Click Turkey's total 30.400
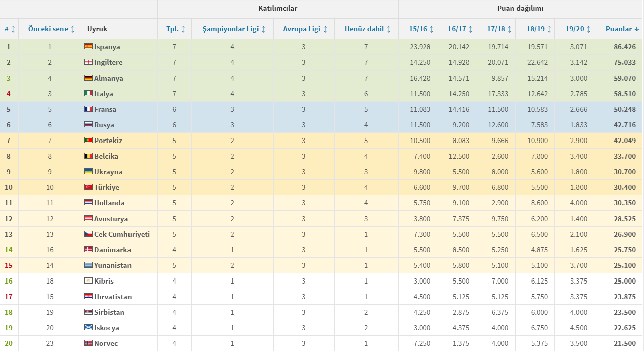The height and width of the screenshot is (351, 644). 625,187
